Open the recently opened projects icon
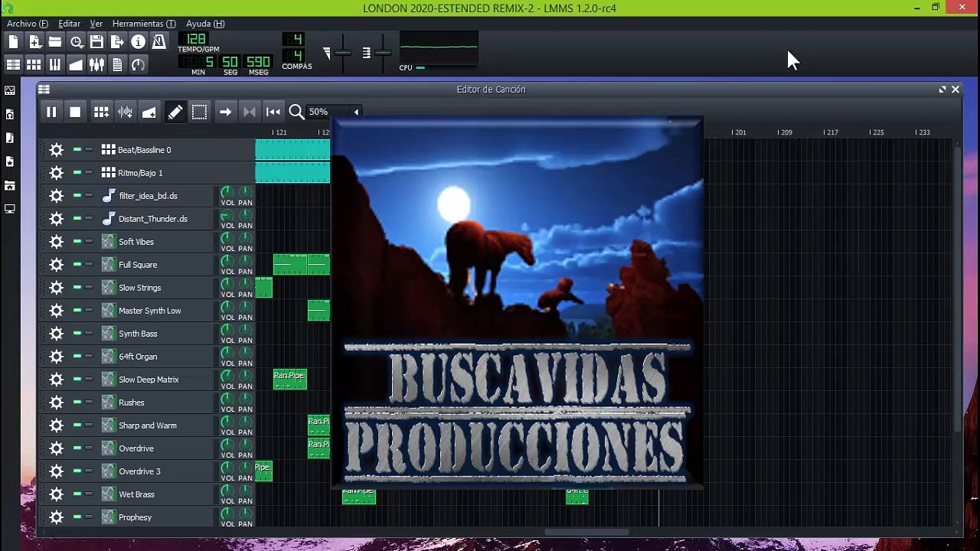 click(x=76, y=42)
